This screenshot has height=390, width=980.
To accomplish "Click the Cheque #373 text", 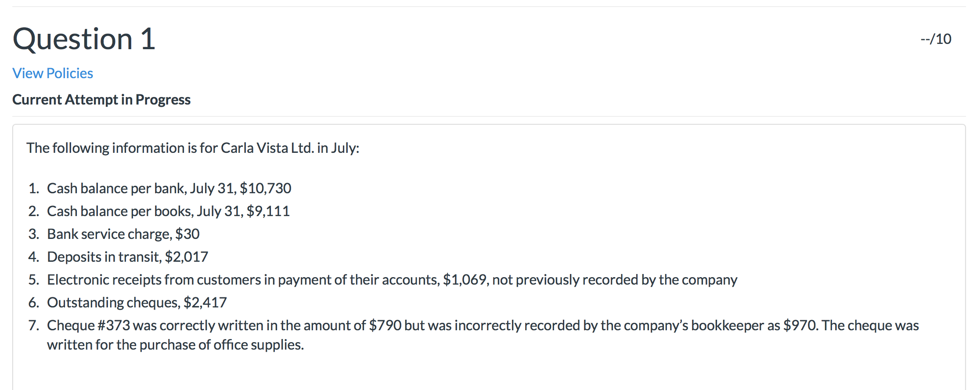I will [x=88, y=325].
